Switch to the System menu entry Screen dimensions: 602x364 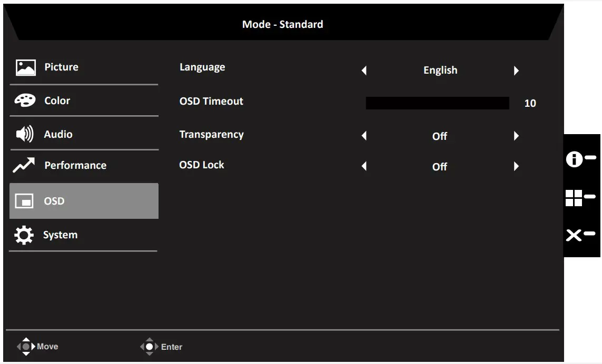[60, 235]
